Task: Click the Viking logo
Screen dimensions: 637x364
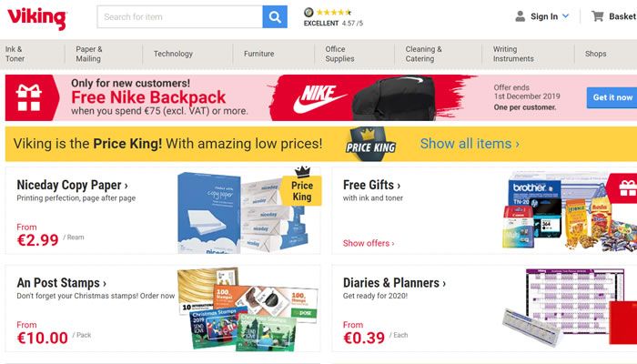Action: pos(37,18)
